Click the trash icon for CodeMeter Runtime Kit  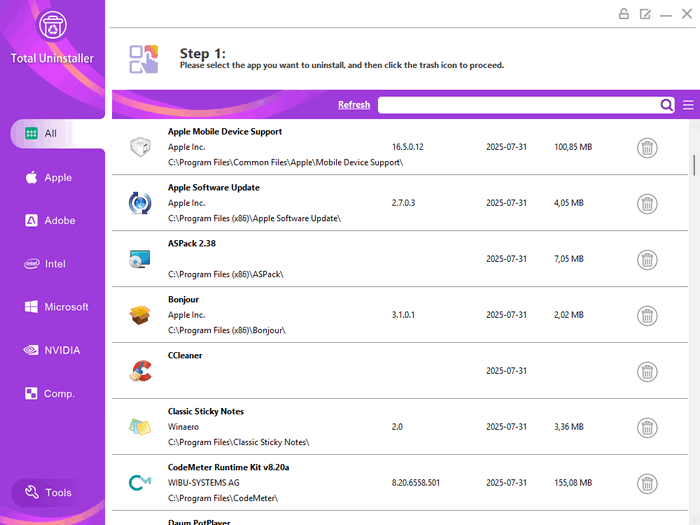(x=647, y=484)
